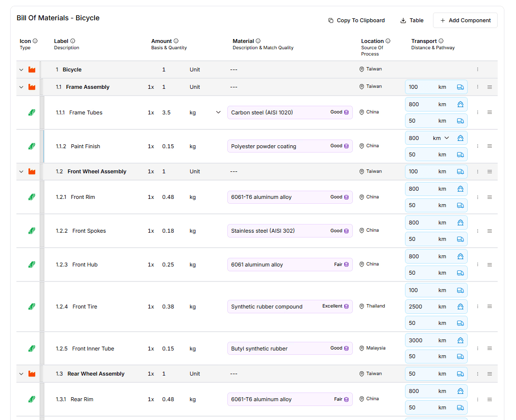516x420 pixels.
Task: Click the 0.25 amount of Front Hub
Action: pos(168,265)
